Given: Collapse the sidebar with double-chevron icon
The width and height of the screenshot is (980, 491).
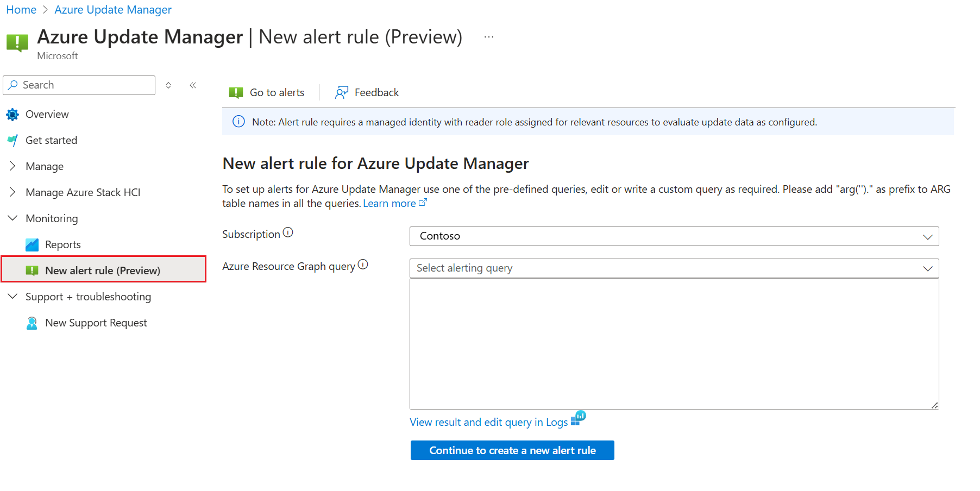Looking at the screenshot, I should (193, 85).
